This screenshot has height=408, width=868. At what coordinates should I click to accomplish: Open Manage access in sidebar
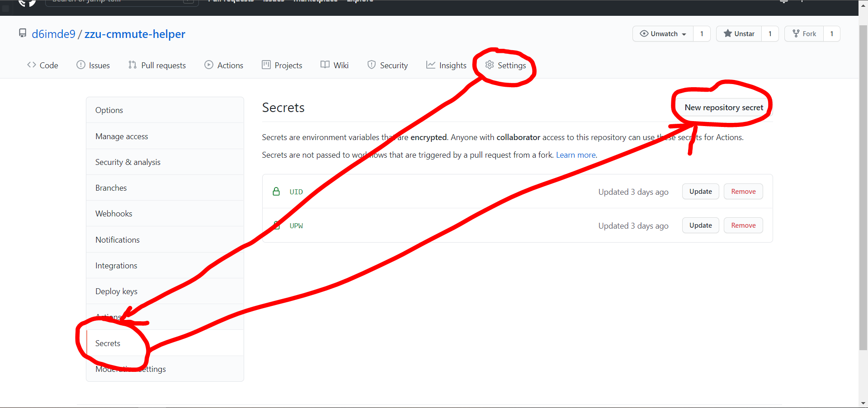[x=165, y=136]
